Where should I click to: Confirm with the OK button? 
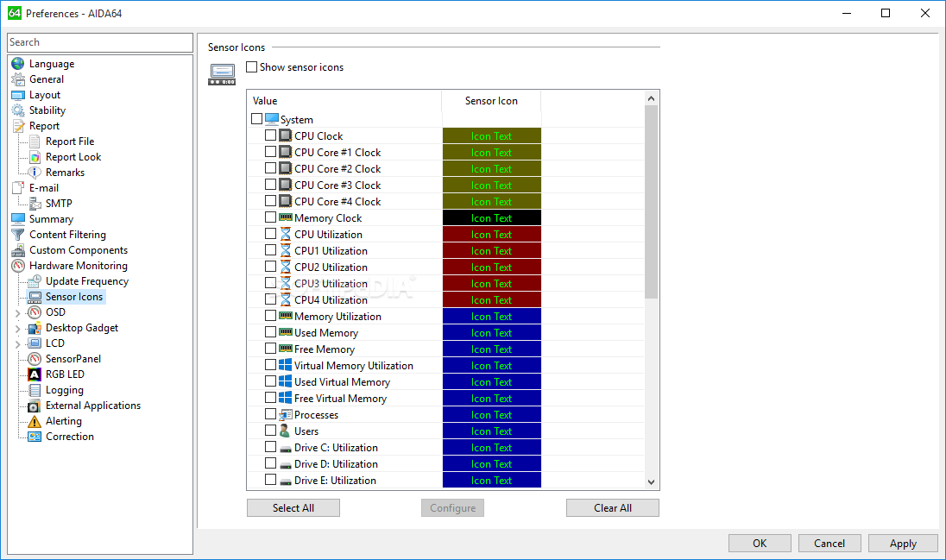coord(760,543)
